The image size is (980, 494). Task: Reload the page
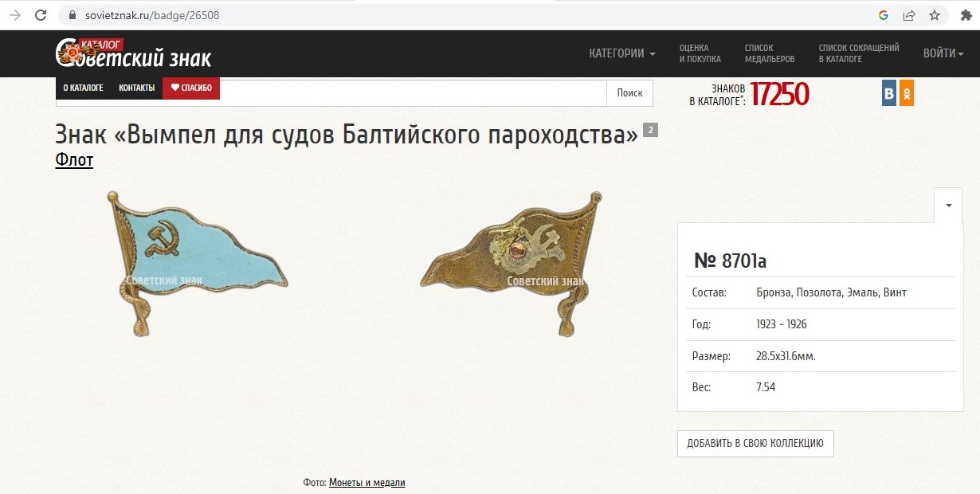[41, 15]
